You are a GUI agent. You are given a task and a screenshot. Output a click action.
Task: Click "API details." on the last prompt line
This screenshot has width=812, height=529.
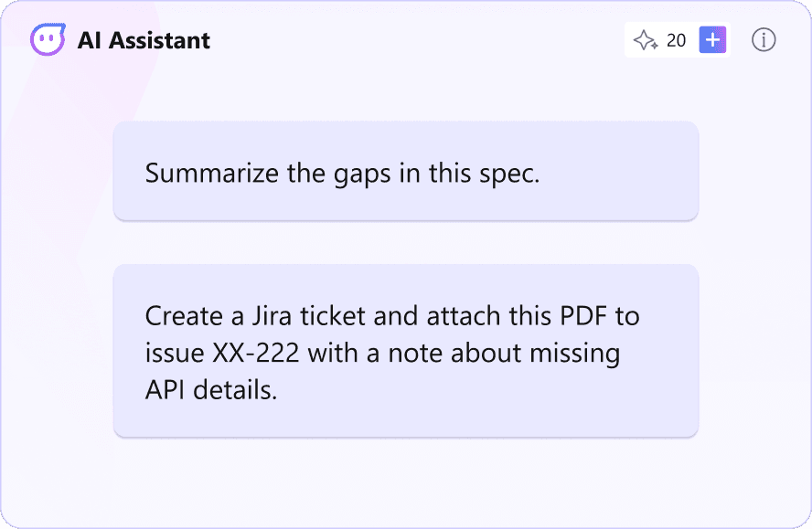point(210,390)
